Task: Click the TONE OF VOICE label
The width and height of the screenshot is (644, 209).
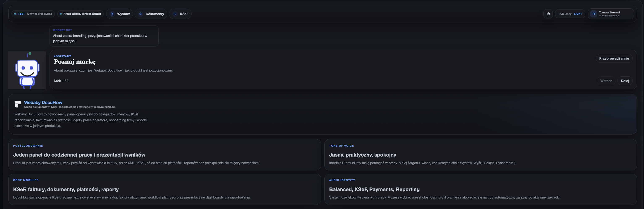Action: pos(341,146)
